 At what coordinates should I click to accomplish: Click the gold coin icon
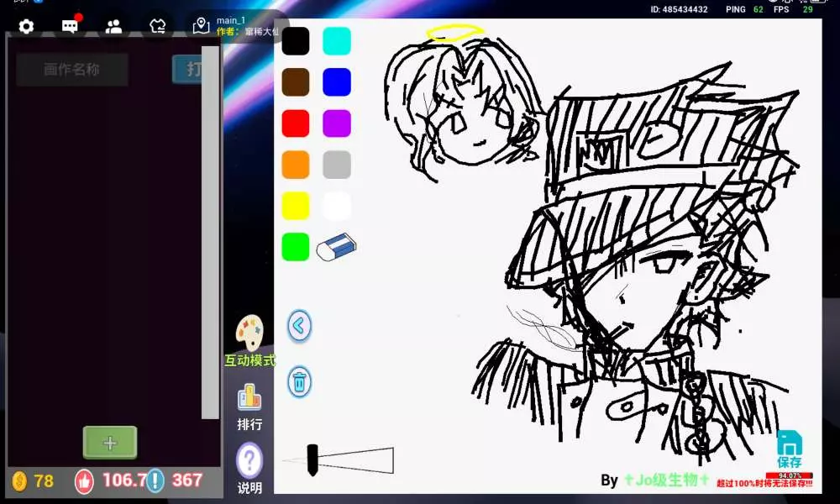[19, 480]
